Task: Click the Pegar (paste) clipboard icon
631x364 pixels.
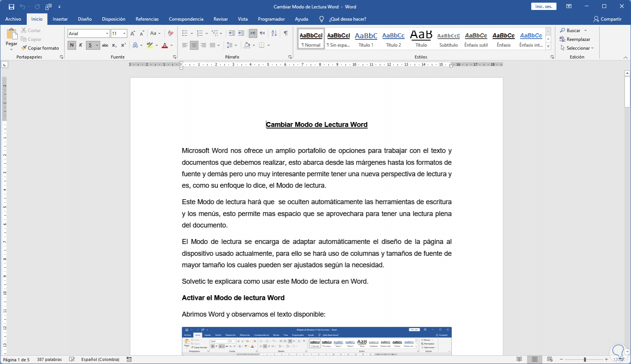Action: (x=11, y=34)
